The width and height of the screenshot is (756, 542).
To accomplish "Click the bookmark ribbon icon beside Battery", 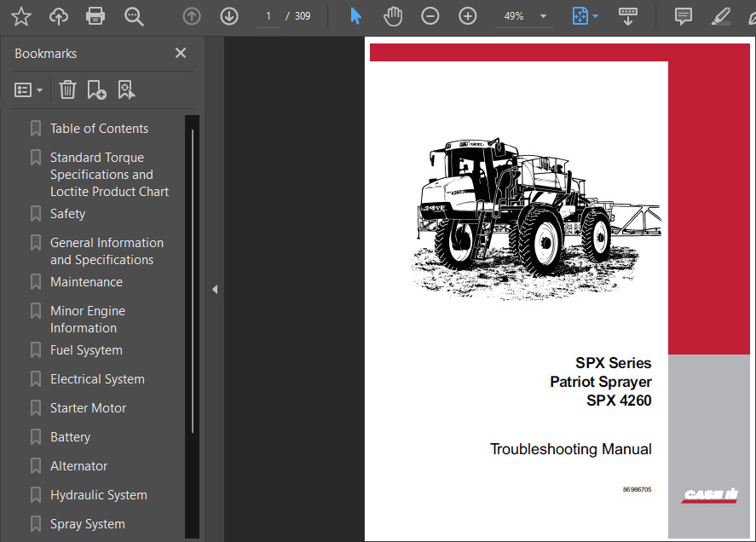I will click(x=36, y=437).
